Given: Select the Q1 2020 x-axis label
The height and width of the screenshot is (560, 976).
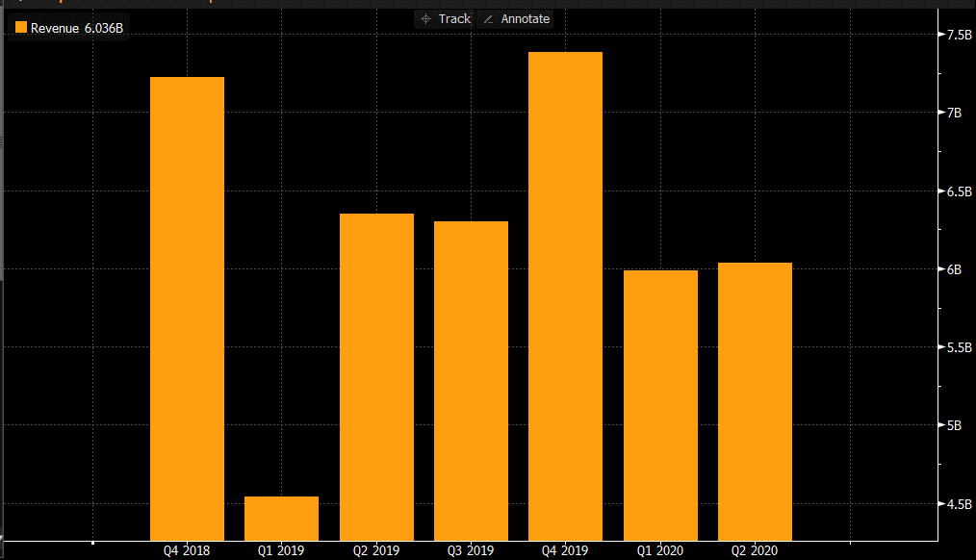Looking at the screenshot, I should pyautogui.click(x=660, y=551).
